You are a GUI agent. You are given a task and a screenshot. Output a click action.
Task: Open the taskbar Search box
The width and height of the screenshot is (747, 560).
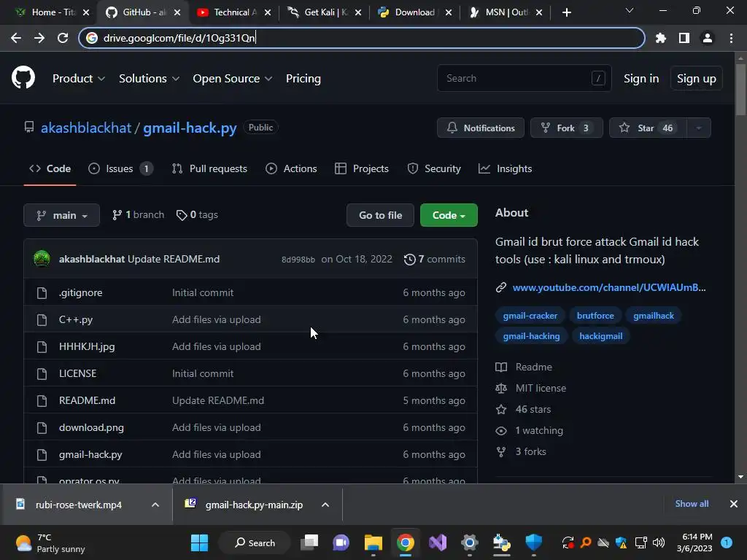pos(255,542)
